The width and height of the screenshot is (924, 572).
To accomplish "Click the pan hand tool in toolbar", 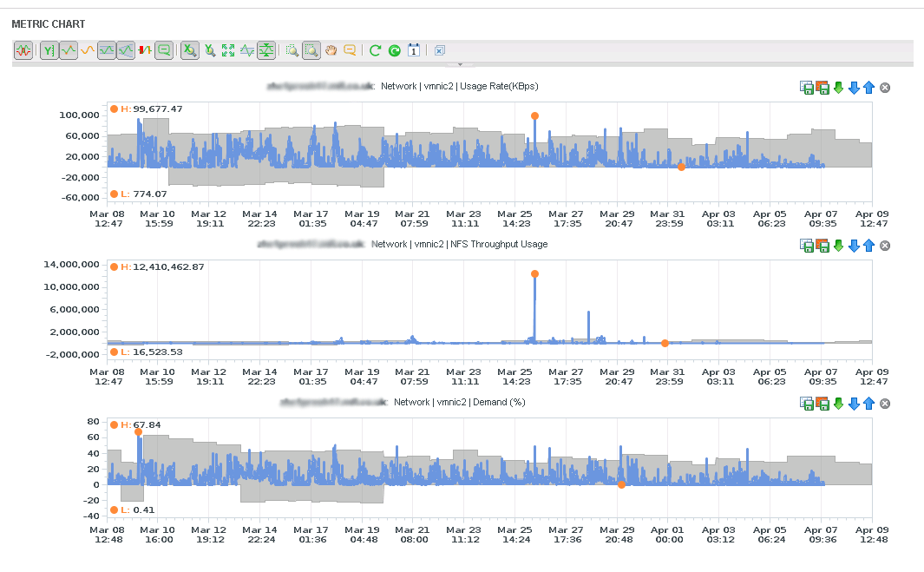I will pos(331,51).
